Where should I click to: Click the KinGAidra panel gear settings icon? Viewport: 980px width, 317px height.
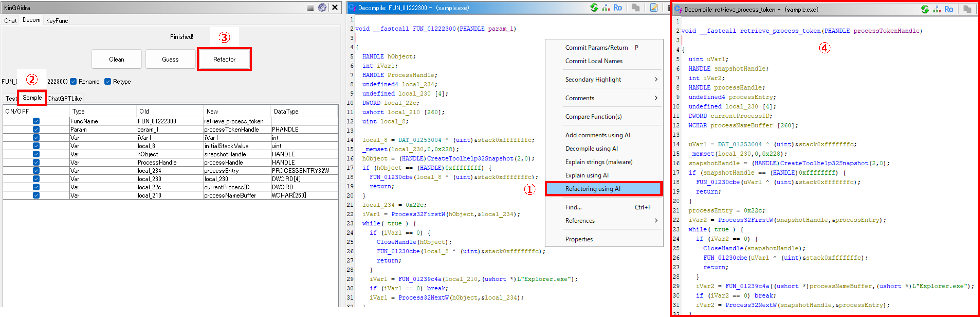click(x=322, y=8)
